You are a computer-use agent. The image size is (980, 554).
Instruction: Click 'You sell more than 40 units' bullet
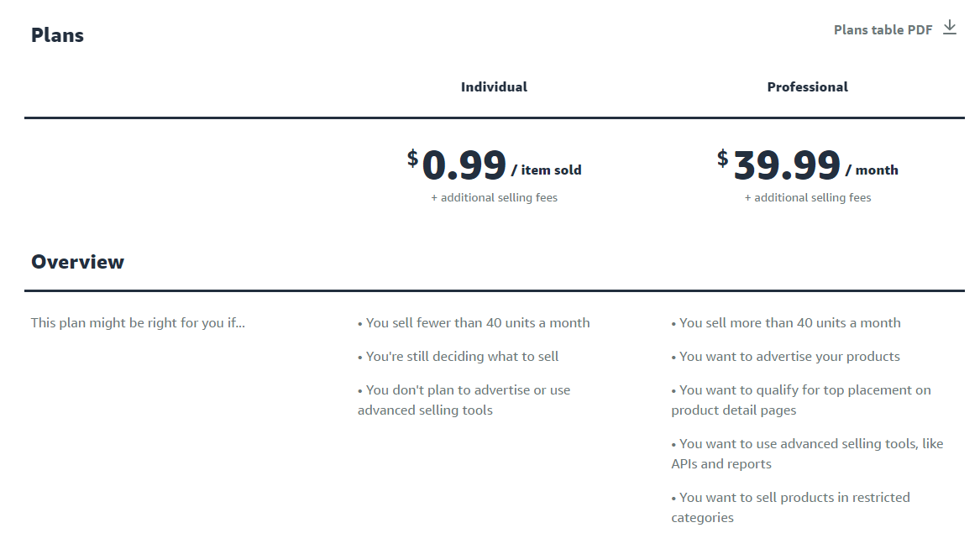(786, 323)
